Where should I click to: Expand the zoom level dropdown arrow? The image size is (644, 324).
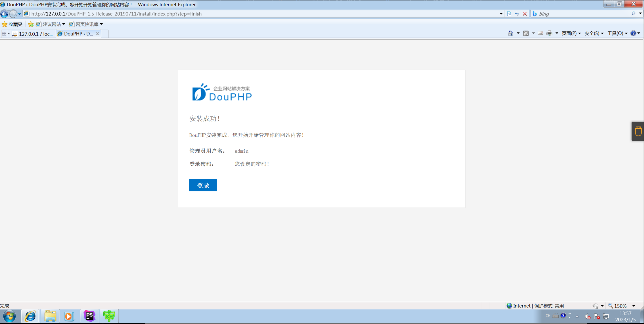[633, 306]
